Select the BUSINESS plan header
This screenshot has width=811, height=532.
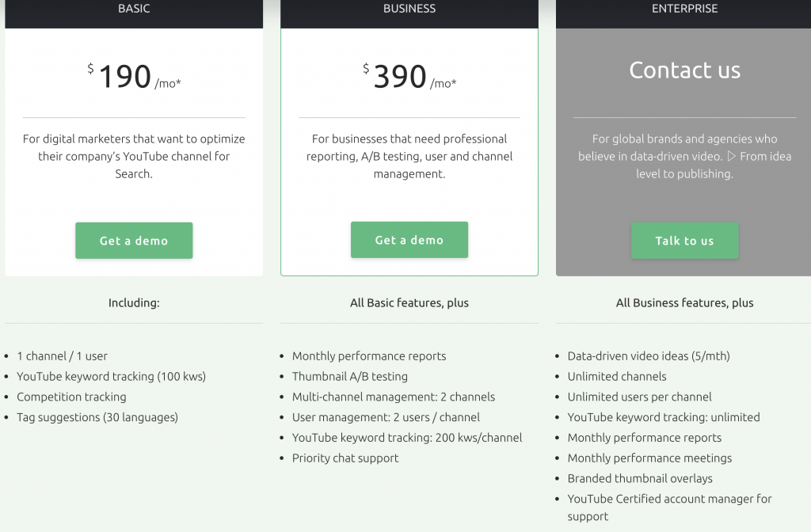tap(409, 9)
